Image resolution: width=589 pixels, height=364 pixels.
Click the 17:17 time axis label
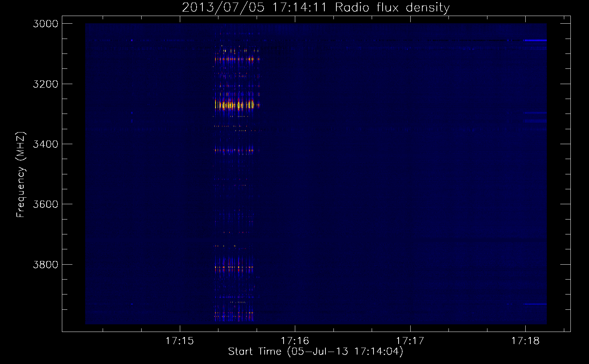click(410, 341)
